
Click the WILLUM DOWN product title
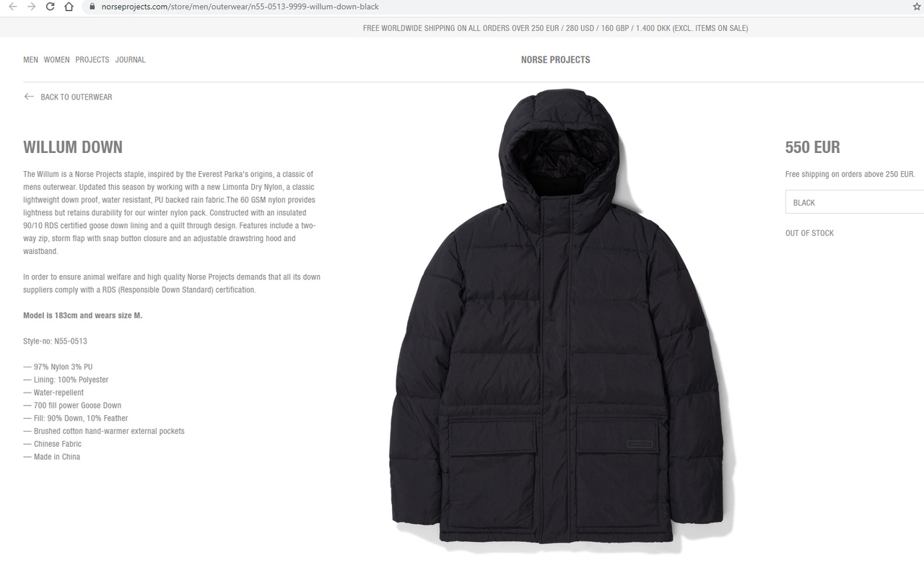pos(73,147)
